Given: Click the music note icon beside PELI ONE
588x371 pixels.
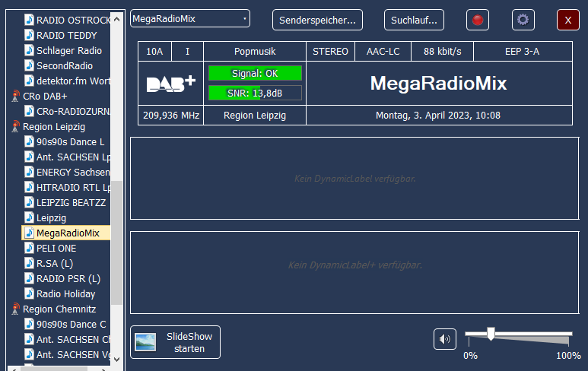Looking at the screenshot, I should coord(29,249).
